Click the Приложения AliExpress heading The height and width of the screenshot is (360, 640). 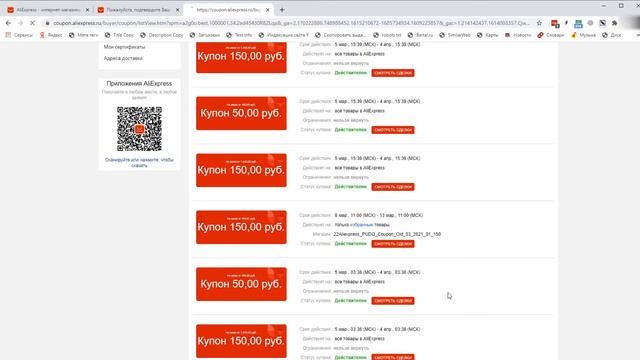pos(139,83)
